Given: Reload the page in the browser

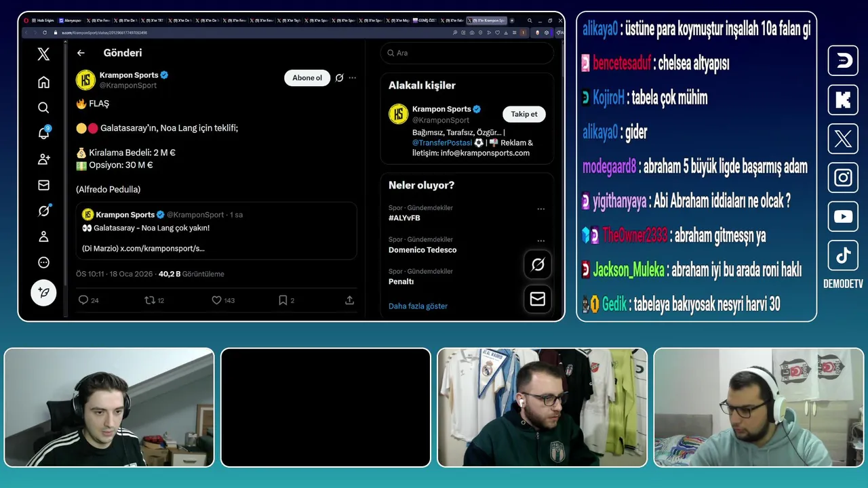Looking at the screenshot, I should click(x=45, y=33).
